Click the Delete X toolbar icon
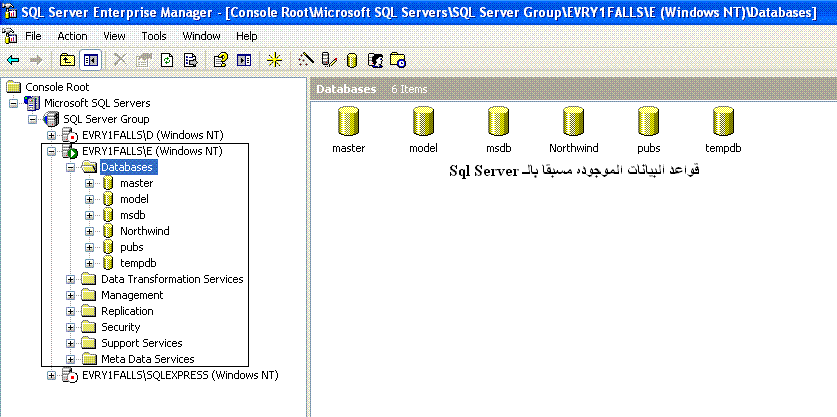The width and height of the screenshot is (837, 417). point(121,60)
